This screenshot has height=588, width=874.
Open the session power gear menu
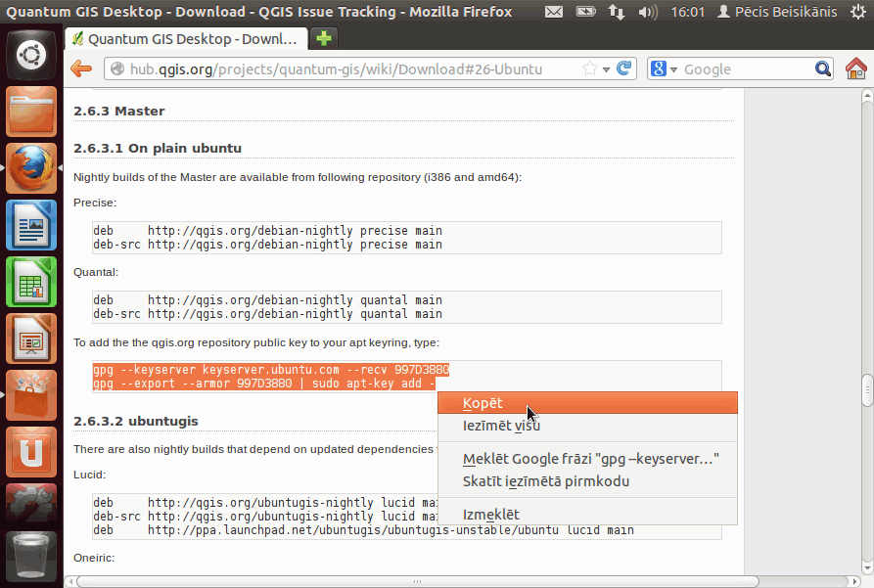[x=858, y=12]
